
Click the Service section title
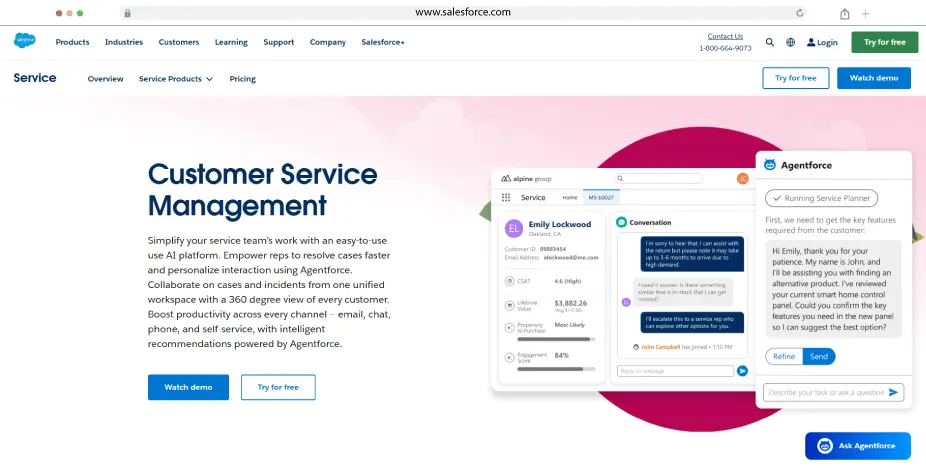[x=35, y=77]
